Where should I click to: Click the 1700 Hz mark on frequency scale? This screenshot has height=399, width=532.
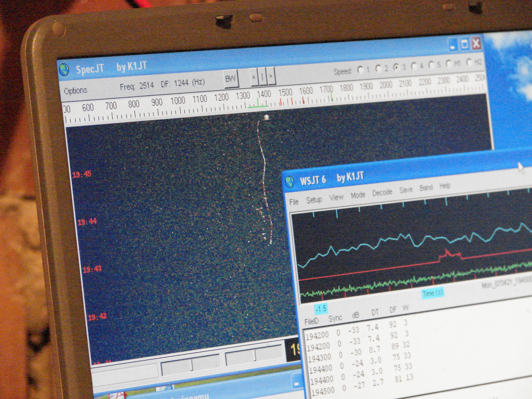[326, 90]
